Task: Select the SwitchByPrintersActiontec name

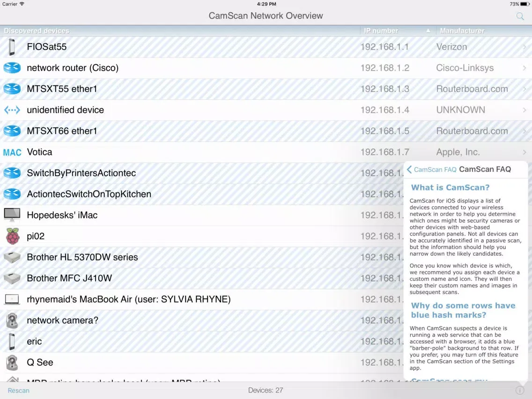Action: coord(81,173)
